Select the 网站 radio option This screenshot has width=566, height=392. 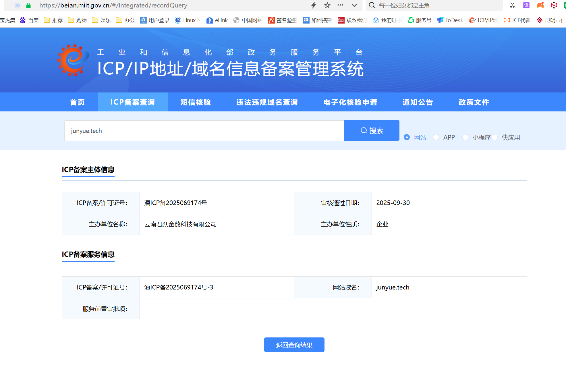pos(407,137)
